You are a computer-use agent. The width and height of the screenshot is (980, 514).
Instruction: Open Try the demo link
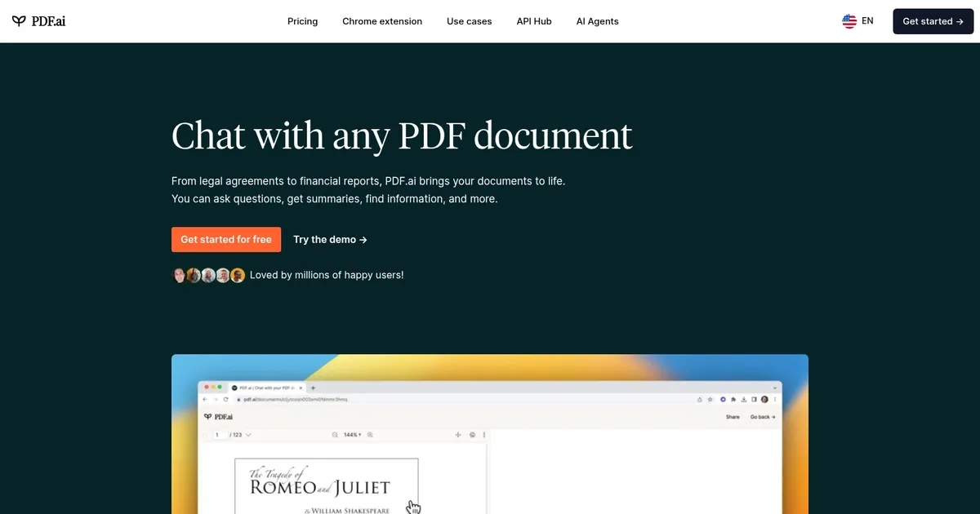[x=330, y=240]
